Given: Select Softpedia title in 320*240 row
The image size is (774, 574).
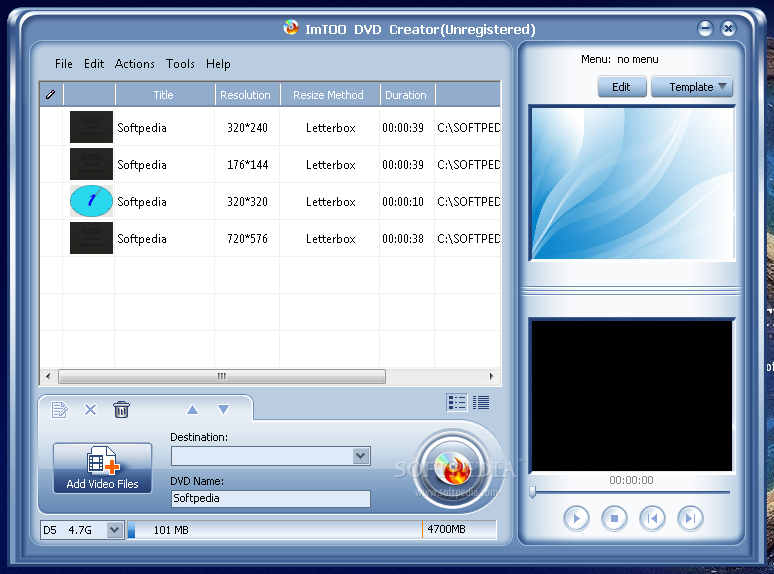Looking at the screenshot, I should tap(142, 128).
